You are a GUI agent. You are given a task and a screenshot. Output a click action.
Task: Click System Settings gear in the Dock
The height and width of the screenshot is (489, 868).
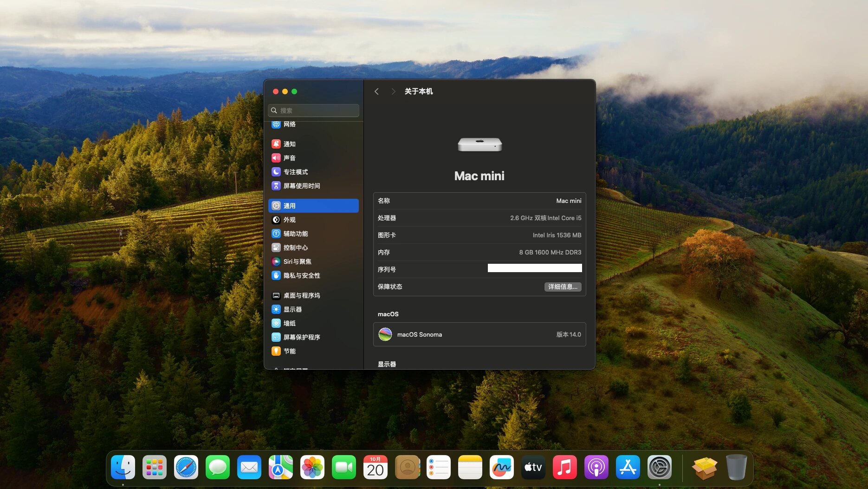(x=660, y=467)
